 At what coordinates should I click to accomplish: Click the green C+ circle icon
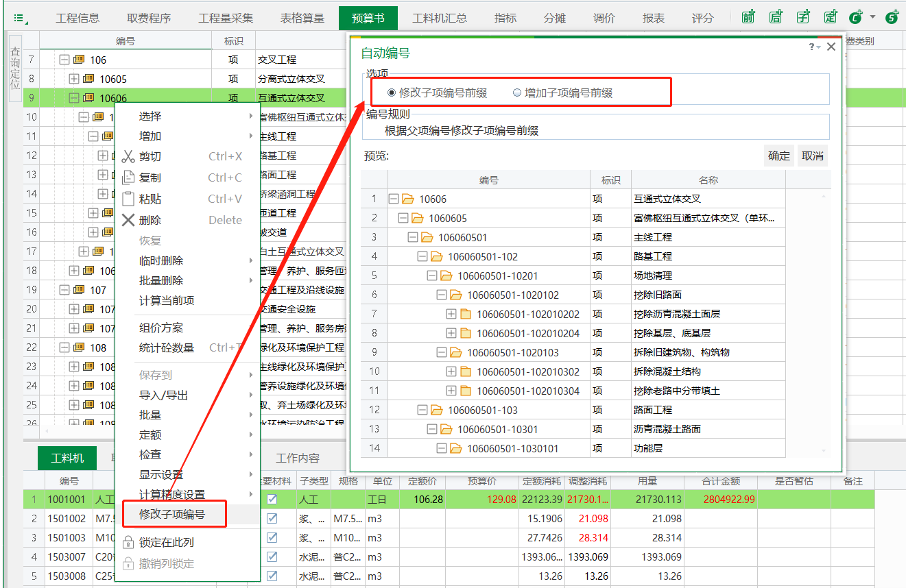tap(855, 17)
